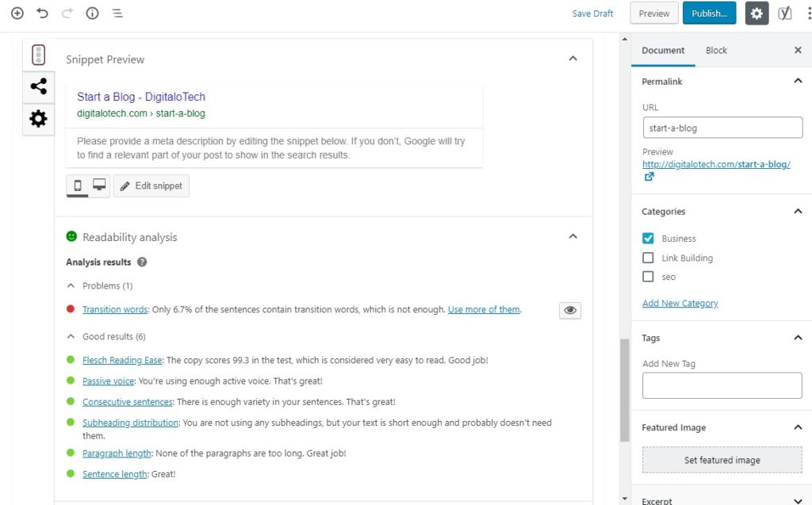The height and width of the screenshot is (505, 812).
Task: Open the Yoast SEO sidebar icon
Action: 785,13
